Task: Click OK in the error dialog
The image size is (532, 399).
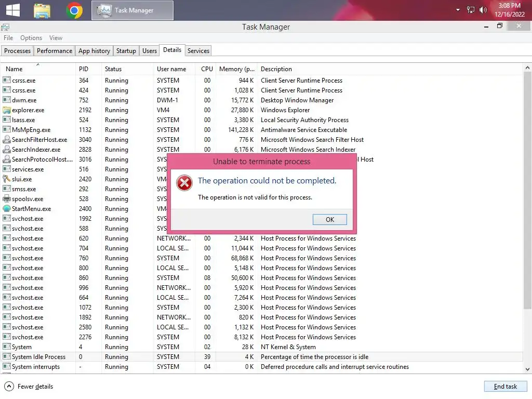Action: pyautogui.click(x=329, y=220)
